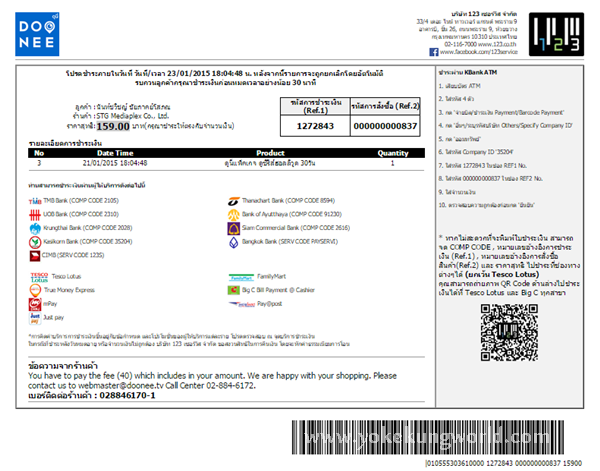Click the FamilyMart logo
The width and height of the screenshot is (600, 471).
[239, 275]
